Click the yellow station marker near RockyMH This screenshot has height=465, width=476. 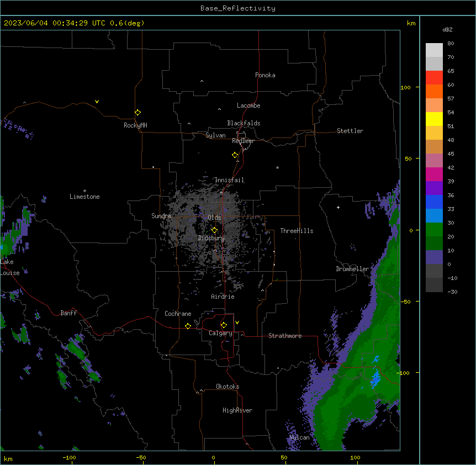pos(137,113)
